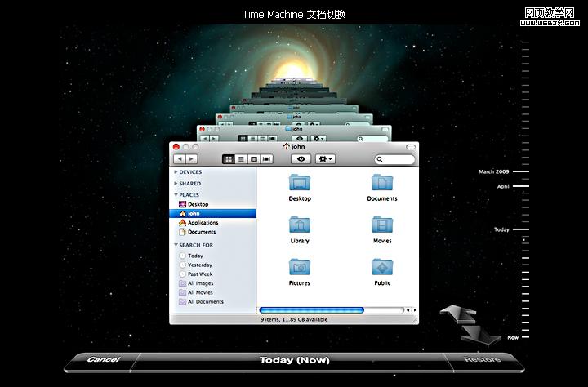This screenshot has height=387, width=588.
Task: Open the Library folder
Action: point(299,225)
